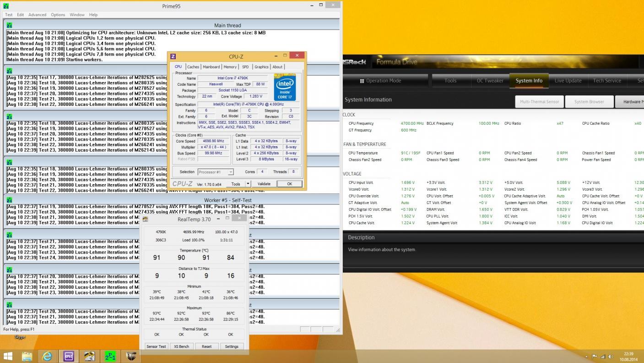Click the Core Speed value 4698.90 MHz
Screen dimensions: 644x363
(213, 141)
